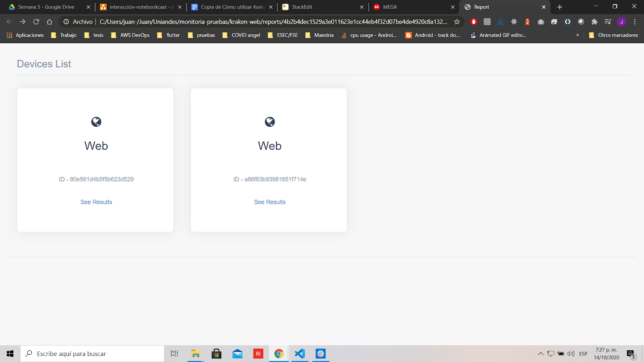Open a new browser tab

[x=559, y=7]
